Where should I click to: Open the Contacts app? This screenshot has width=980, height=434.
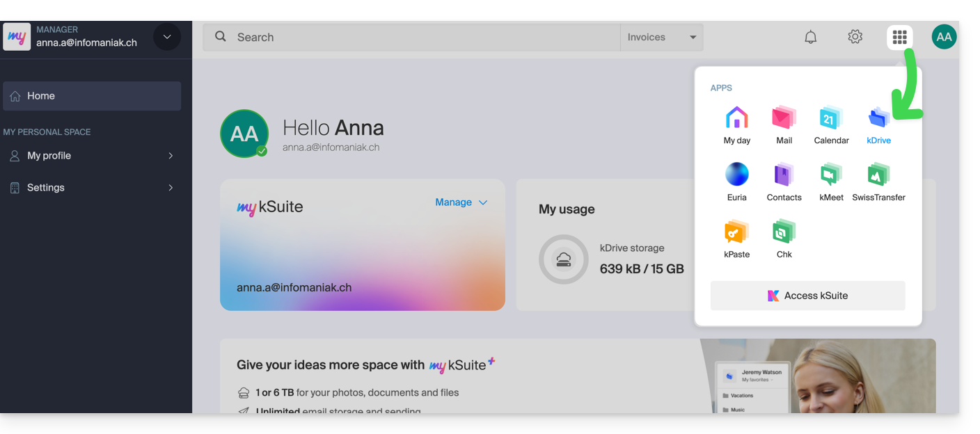(784, 175)
